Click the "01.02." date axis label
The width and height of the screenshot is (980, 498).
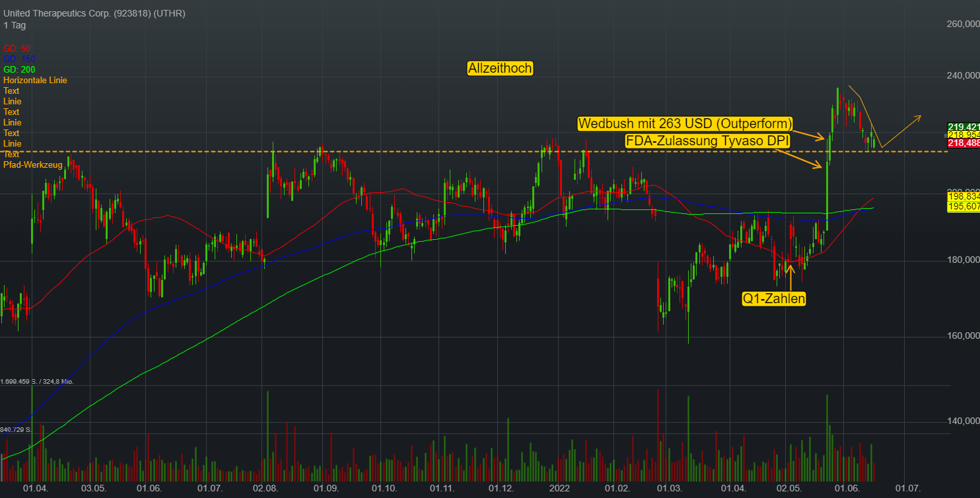click(618, 488)
